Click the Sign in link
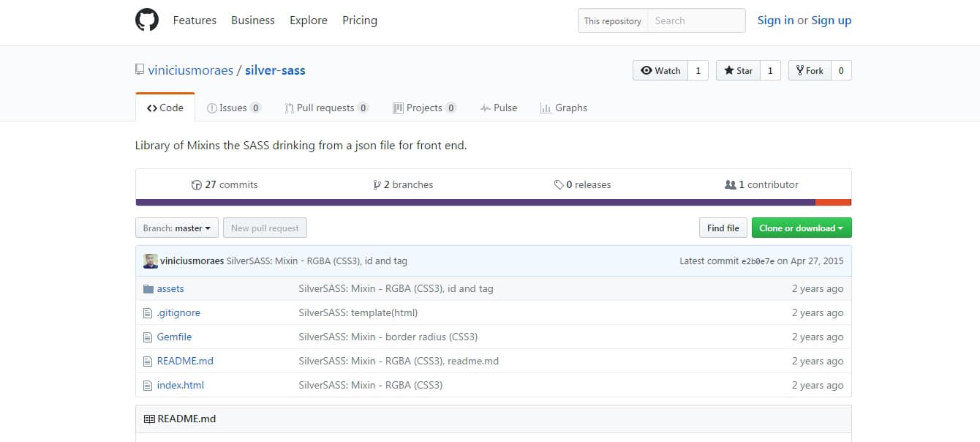 click(775, 20)
